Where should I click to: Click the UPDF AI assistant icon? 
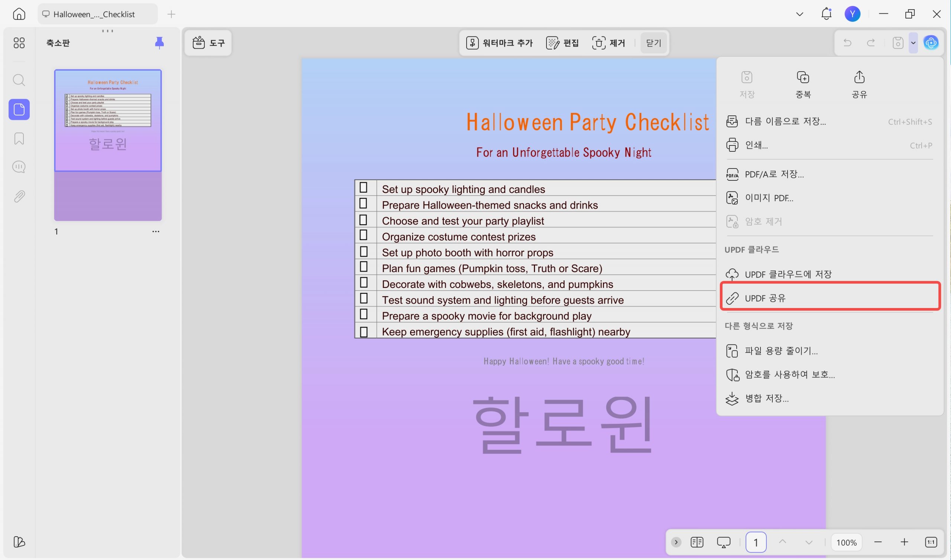[x=931, y=43]
